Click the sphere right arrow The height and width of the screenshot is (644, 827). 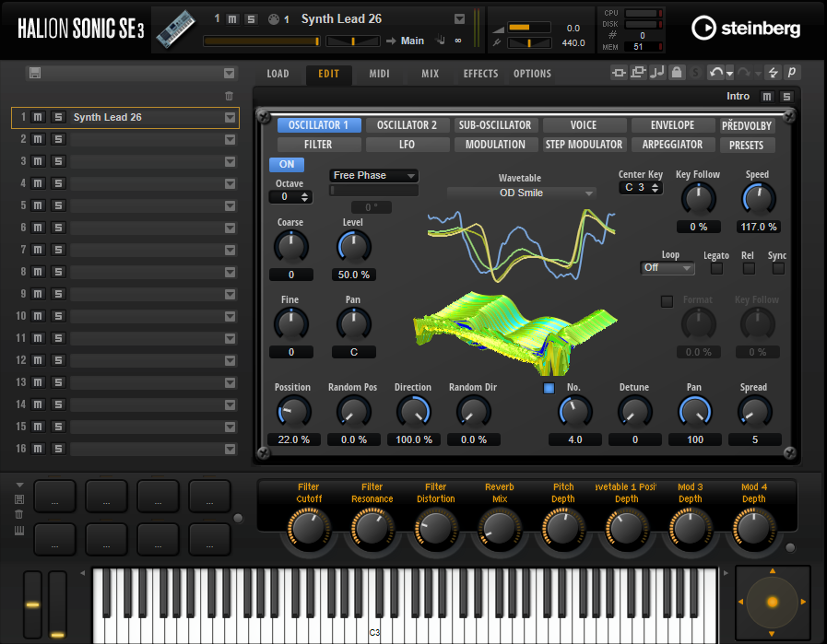[803, 602]
